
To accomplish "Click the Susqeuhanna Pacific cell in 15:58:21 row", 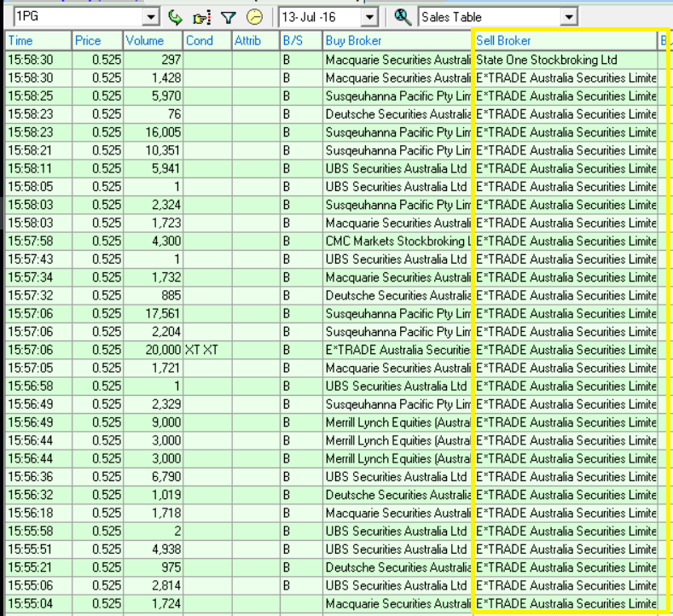I will (397, 151).
